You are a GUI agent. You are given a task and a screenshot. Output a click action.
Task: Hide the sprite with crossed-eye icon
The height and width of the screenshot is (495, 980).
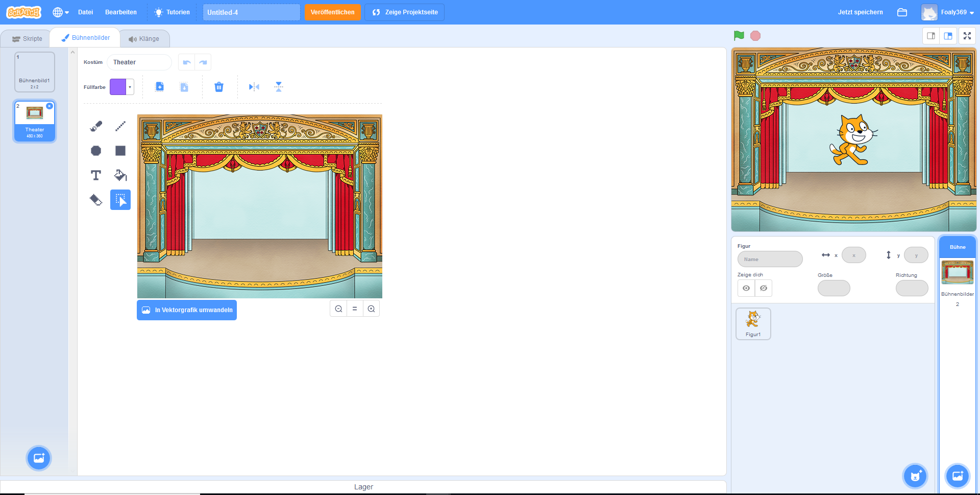(x=764, y=288)
